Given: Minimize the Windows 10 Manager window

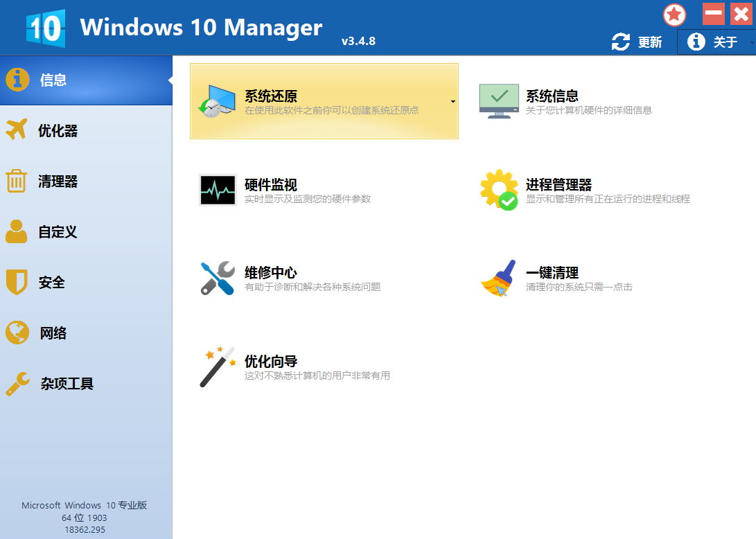Looking at the screenshot, I should pyautogui.click(x=713, y=13).
